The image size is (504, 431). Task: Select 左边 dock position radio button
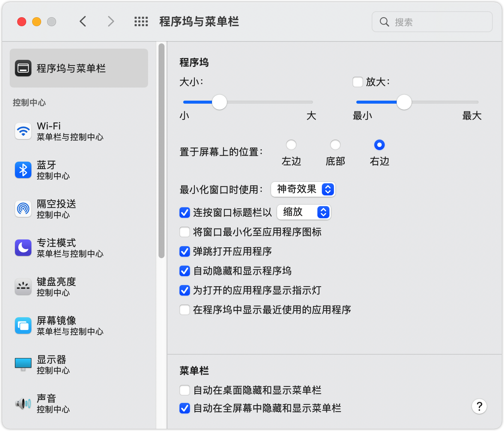[291, 145]
